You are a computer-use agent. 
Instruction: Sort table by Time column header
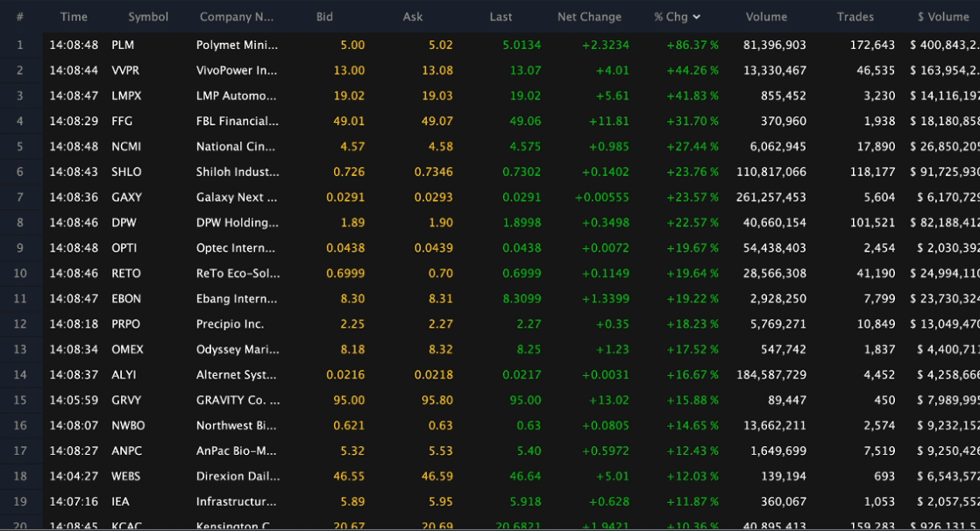click(74, 17)
